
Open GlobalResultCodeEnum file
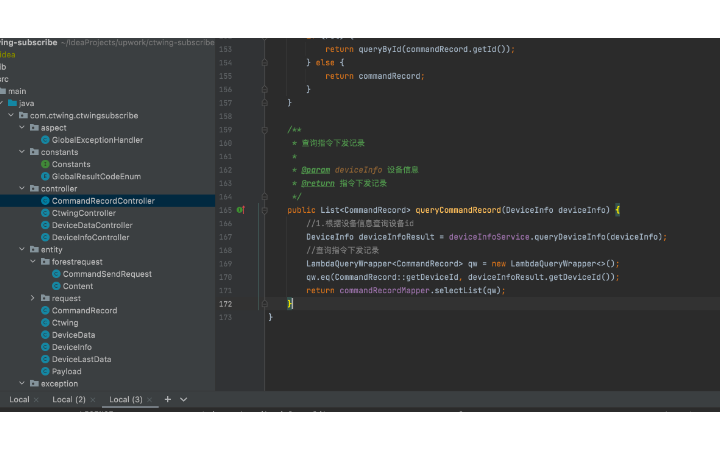[x=96, y=176]
